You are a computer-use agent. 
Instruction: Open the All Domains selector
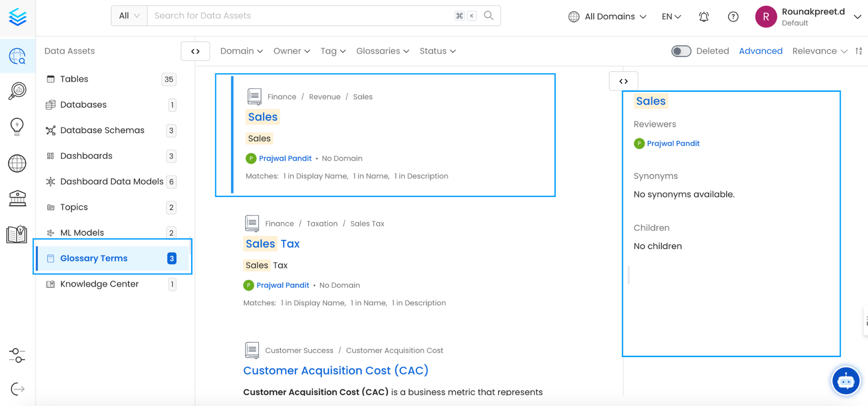[x=607, y=17]
